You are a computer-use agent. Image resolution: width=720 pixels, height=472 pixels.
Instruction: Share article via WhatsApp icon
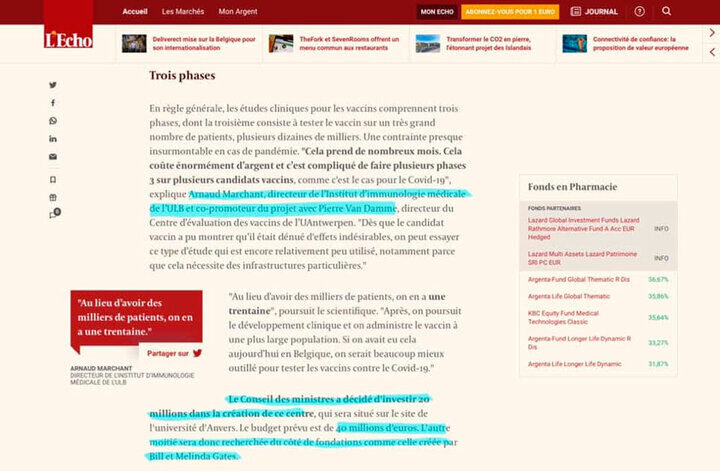point(53,121)
